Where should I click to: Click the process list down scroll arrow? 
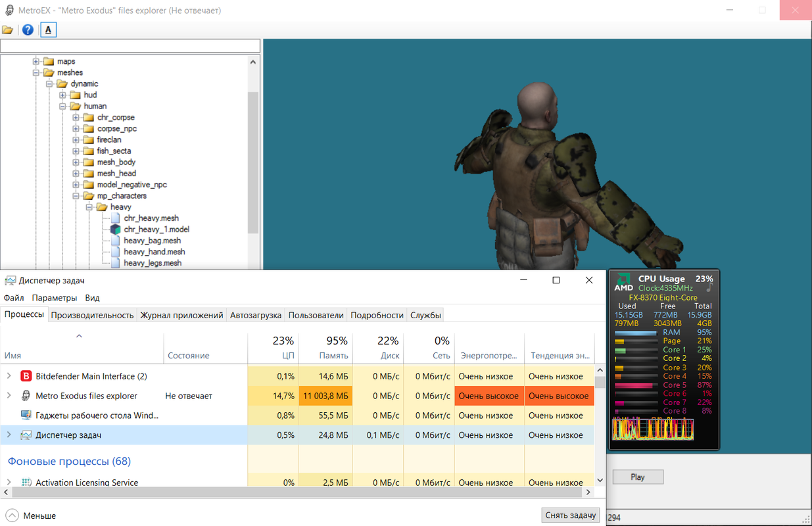pos(600,481)
